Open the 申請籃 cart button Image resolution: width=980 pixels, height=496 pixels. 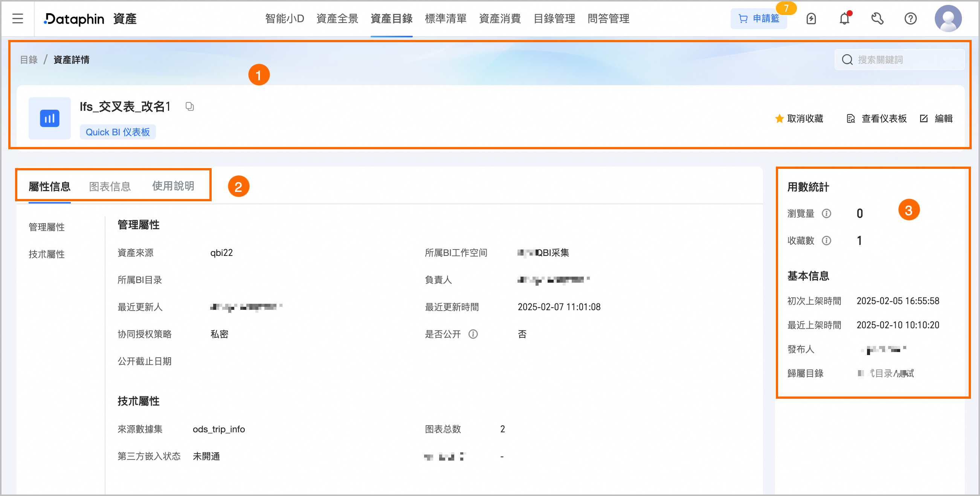[759, 18]
